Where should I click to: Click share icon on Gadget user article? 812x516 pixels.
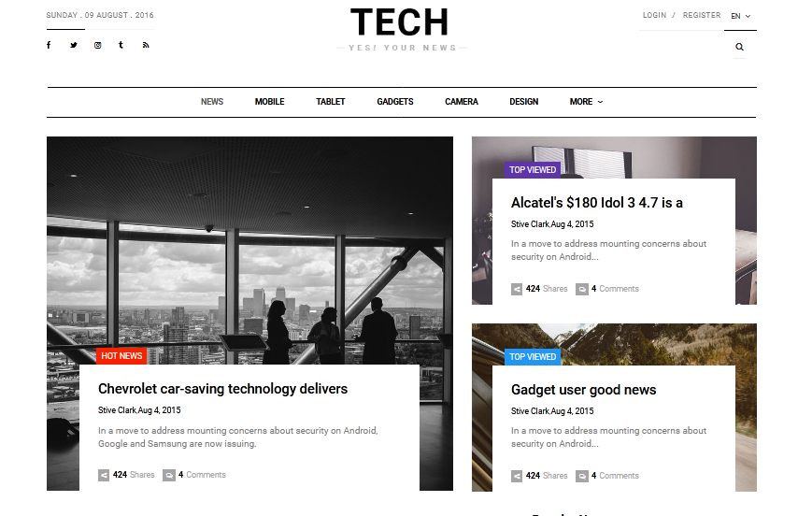click(x=517, y=476)
